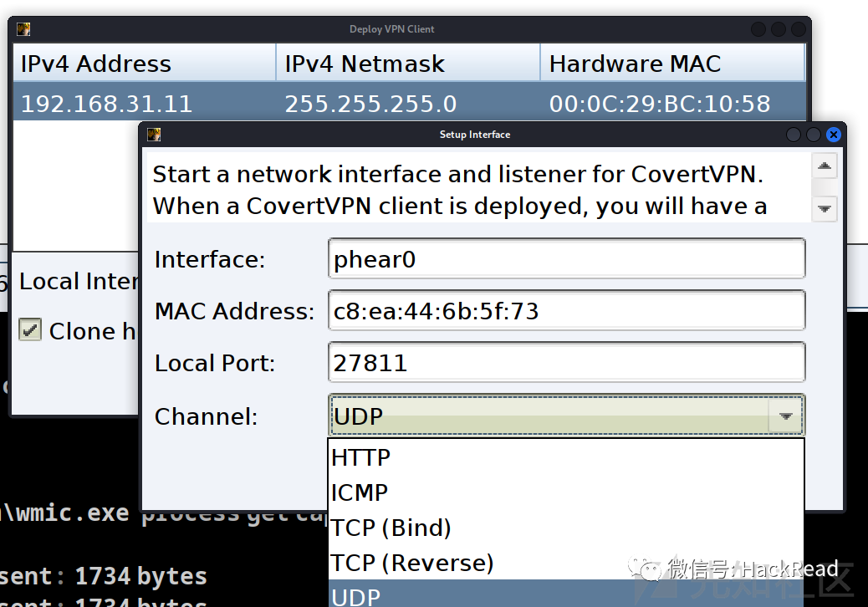Click netmask cell 255.255.255.0
The height and width of the screenshot is (607, 868).
tap(408, 104)
